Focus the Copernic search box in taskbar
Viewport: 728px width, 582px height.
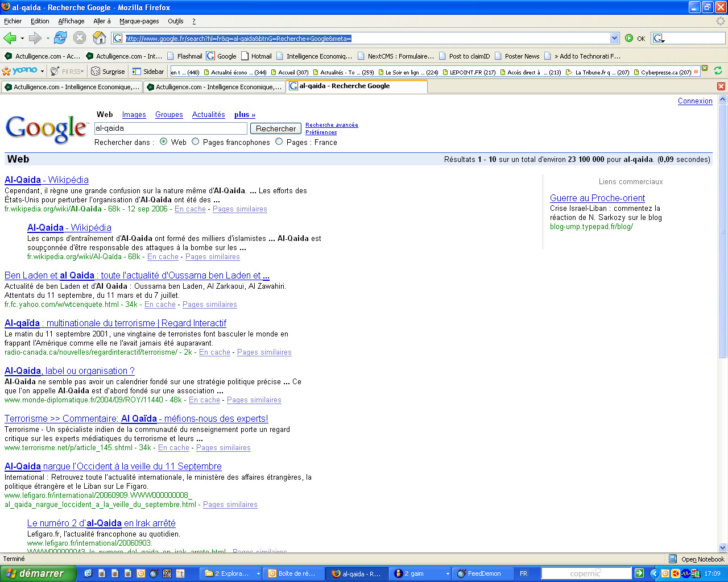coord(586,573)
